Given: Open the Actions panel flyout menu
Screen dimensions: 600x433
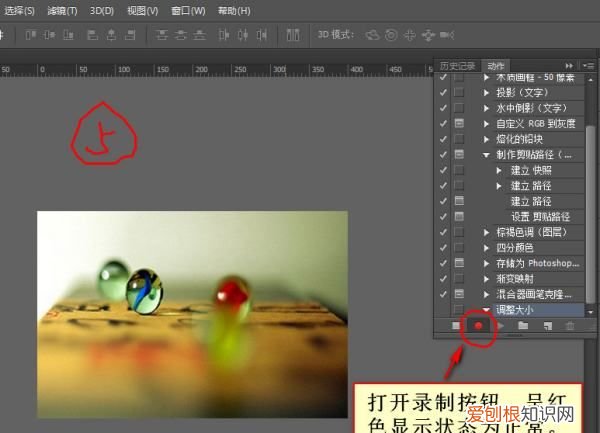Looking at the screenshot, I should pos(589,66).
